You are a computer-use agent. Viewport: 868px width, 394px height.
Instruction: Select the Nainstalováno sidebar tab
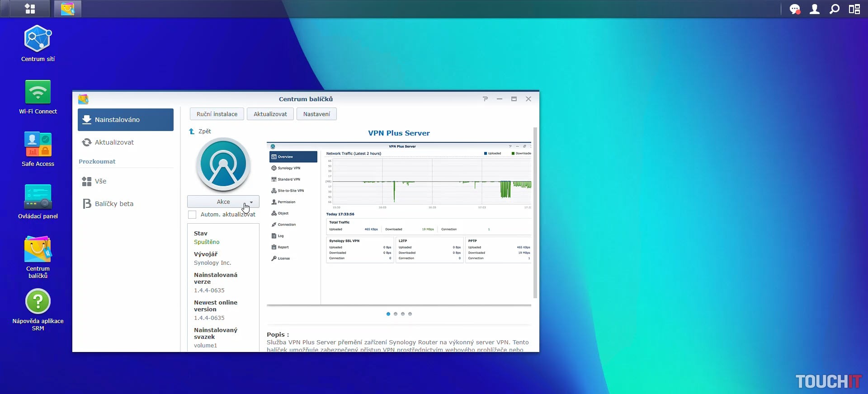point(126,120)
